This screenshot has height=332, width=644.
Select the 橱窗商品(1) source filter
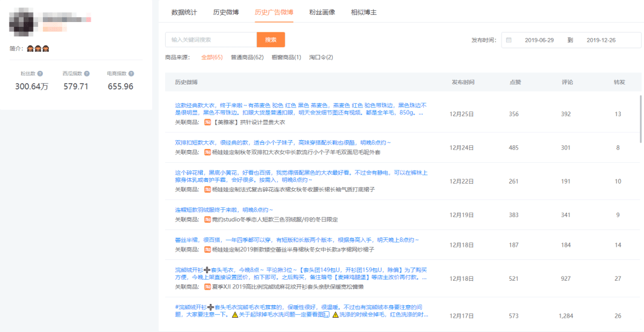286,57
